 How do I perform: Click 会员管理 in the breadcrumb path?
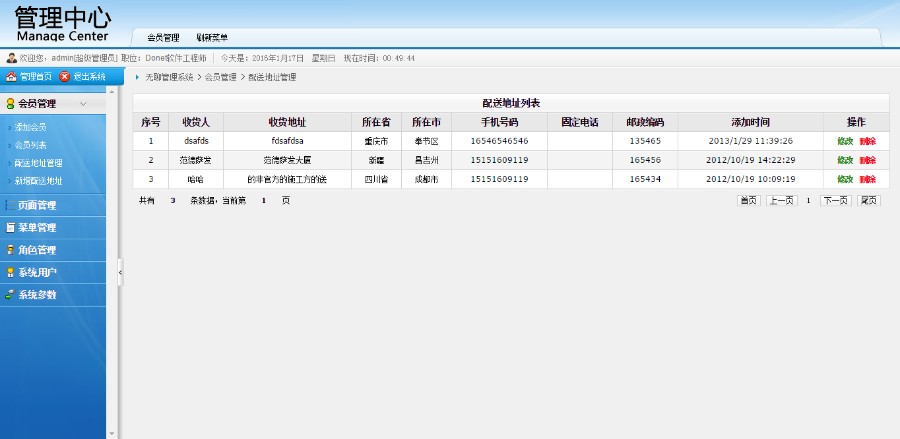pyautogui.click(x=220, y=77)
